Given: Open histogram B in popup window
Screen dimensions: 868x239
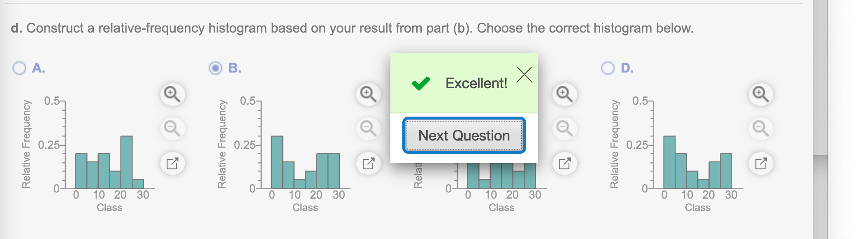Looking at the screenshot, I should (x=368, y=163).
